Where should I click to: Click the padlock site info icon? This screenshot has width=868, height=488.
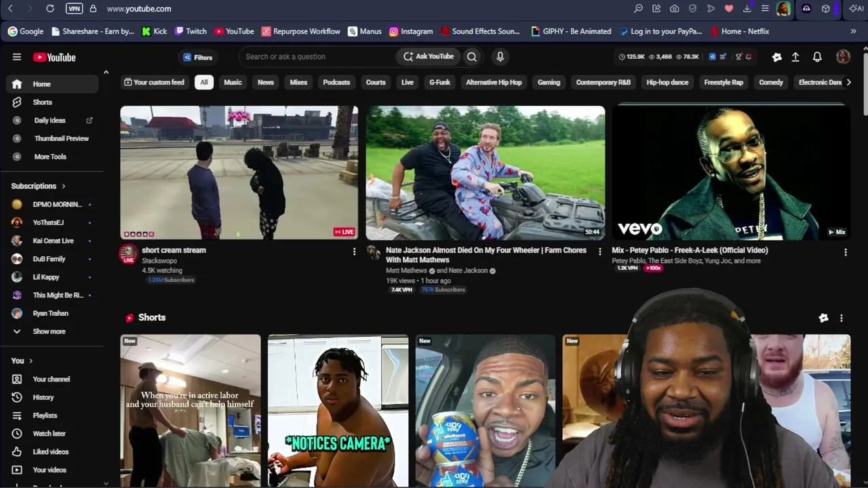pyautogui.click(x=93, y=9)
